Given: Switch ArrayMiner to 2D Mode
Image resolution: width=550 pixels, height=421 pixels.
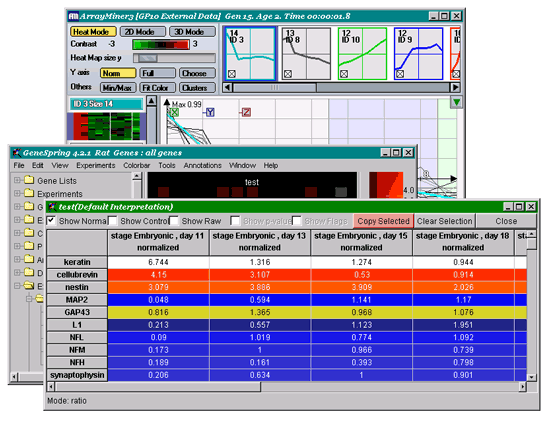Looking at the screenshot, I should click(x=142, y=32).
